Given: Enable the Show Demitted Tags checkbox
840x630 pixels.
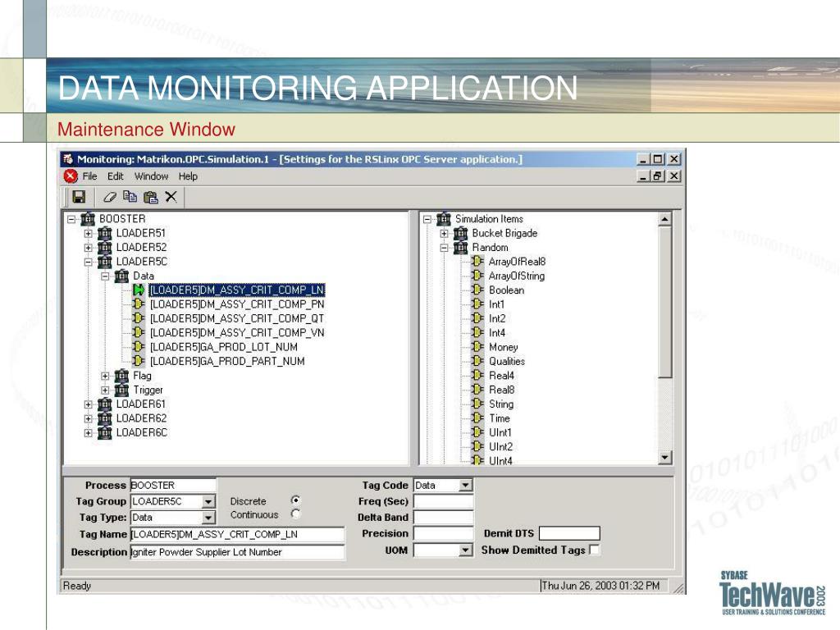Looking at the screenshot, I should [x=594, y=550].
